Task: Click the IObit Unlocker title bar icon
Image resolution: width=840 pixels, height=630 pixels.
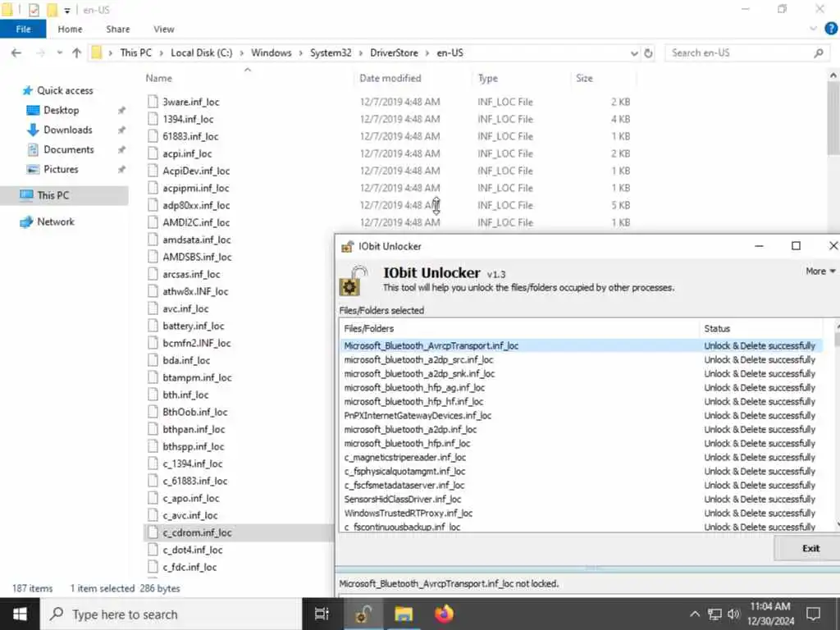Action: pos(347,246)
